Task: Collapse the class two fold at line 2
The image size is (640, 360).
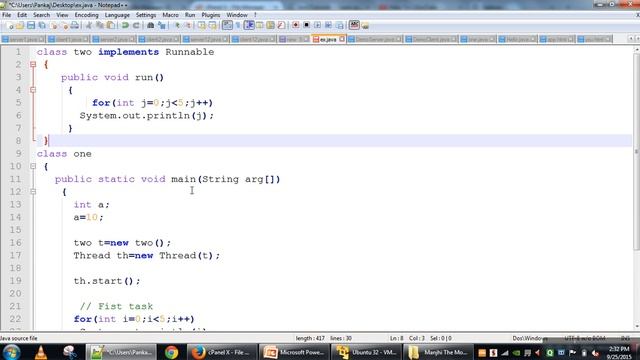Action: click(x=33, y=64)
